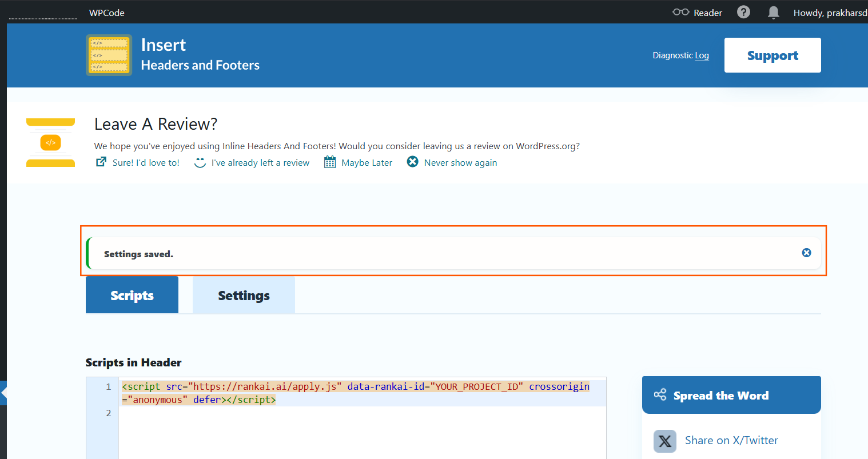Click the smiley icon for already reviewed
The width and height of the screenshot is (868, 459).
point(200,162)
